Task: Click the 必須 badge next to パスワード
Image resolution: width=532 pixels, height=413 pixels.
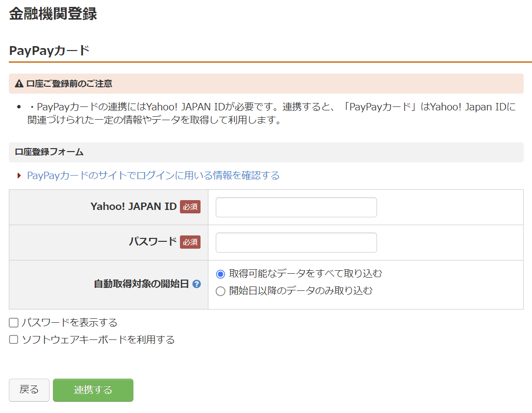Action: pos(191,242)
